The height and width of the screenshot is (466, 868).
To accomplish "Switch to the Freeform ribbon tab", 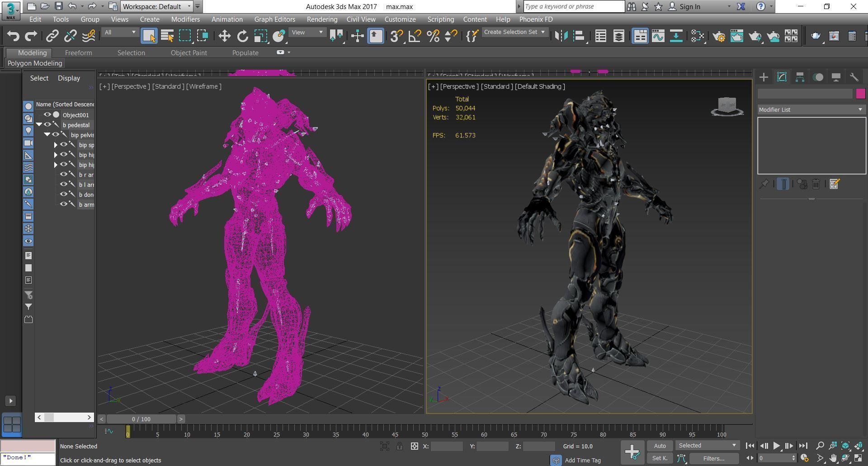I will 78,52.
